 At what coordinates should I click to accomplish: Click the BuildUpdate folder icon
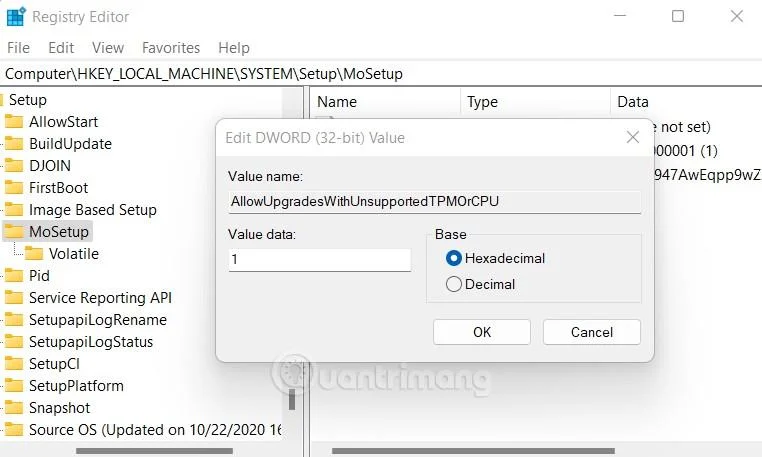point(14,143)
